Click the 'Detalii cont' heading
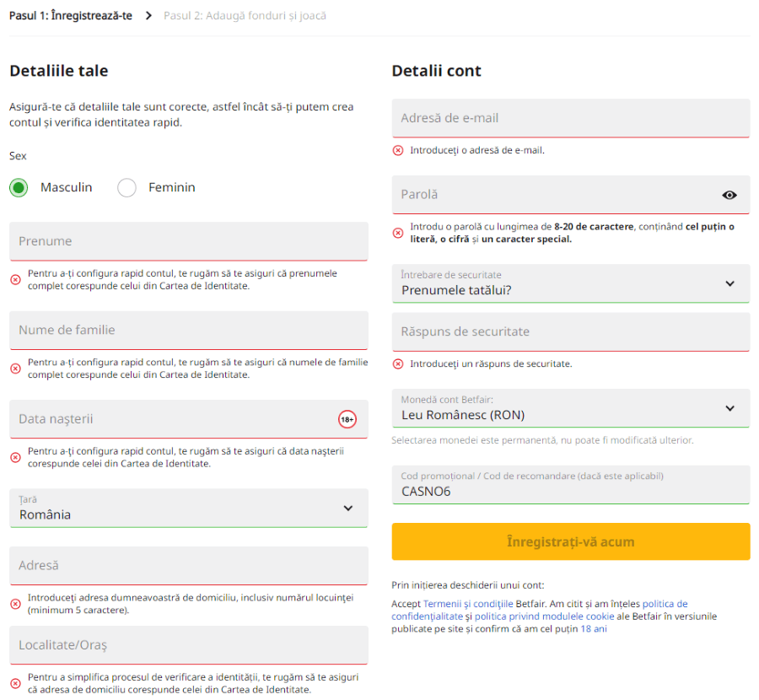Screen dimensions: 759x700 tap(436, 71)
